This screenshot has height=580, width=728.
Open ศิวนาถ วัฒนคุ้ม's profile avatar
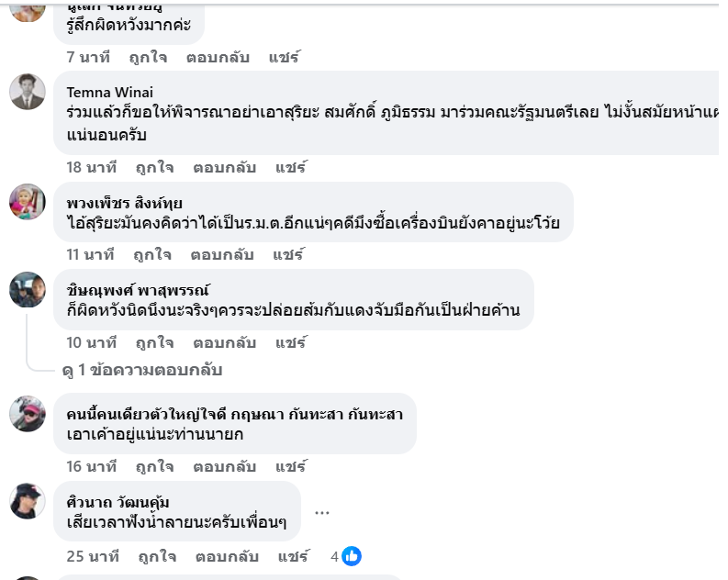[x=28, y=501]
